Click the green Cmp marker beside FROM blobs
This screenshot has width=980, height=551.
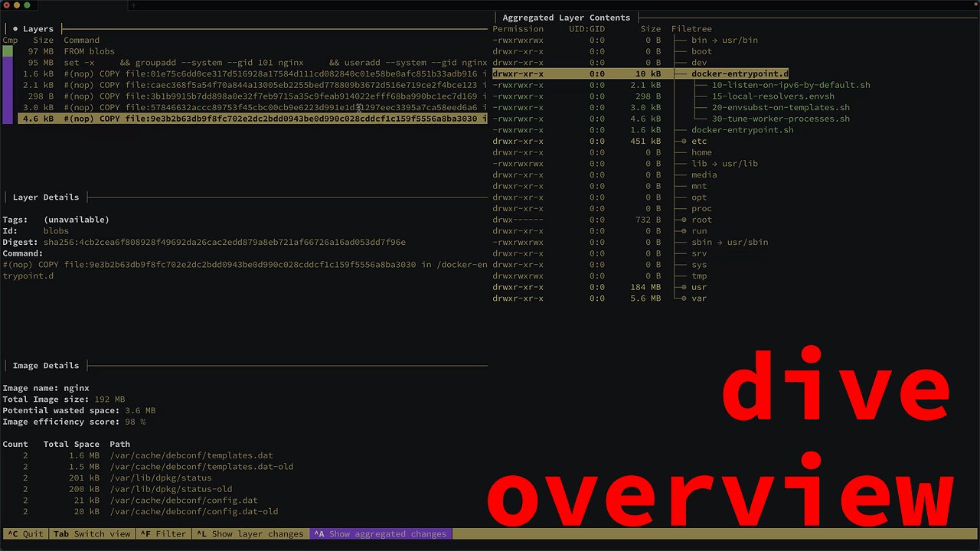pyautogui.click(x=8, y=51)
